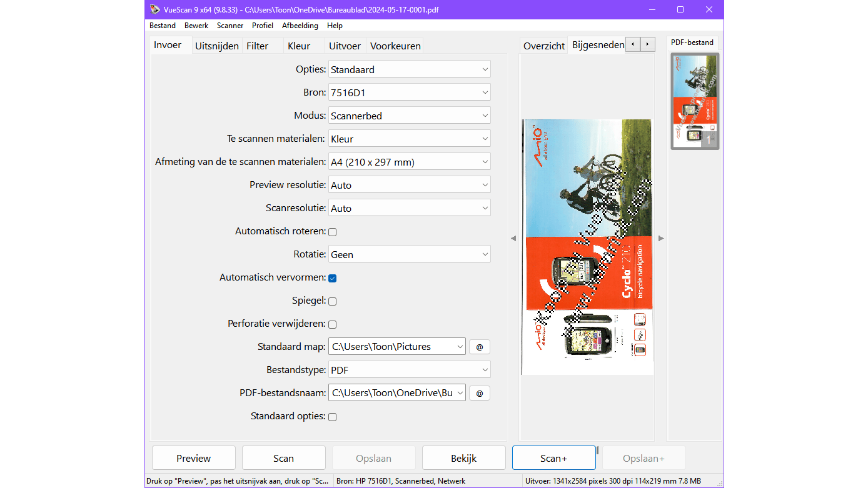This screenshot has height=488, width=868.
Task: Select the PDF-bestand tab
Action: point(692,42)
